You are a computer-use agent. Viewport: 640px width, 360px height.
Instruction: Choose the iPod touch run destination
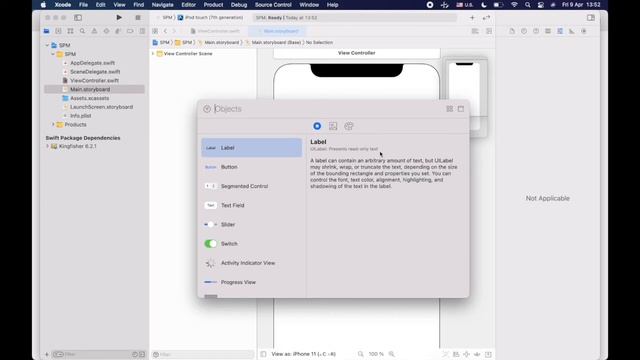pyautogui.click(x=211, y=18)
